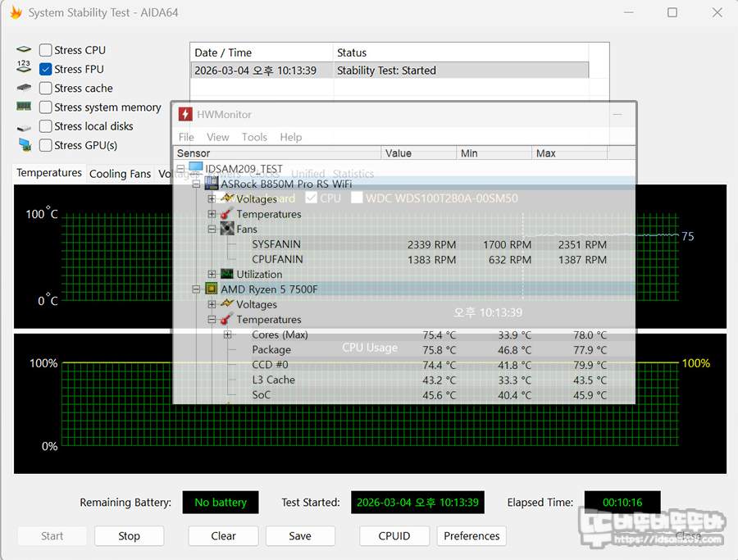Viewport: 738px width, 560px height.
Task: Select the L3 Cache temperature row
Action: [x=403, y=380]
